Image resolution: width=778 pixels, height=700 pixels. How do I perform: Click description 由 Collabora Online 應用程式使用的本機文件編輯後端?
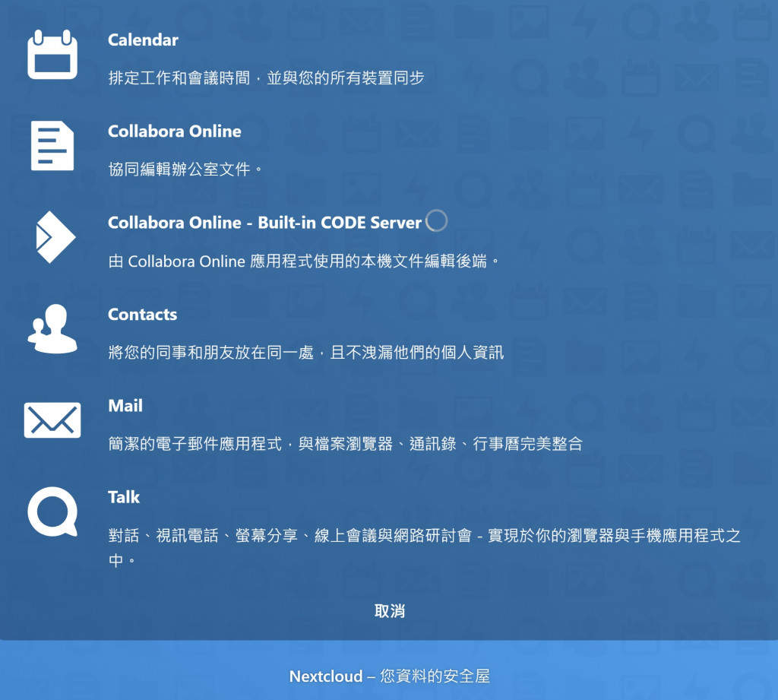pyautogui.click(x=304, y=261)
